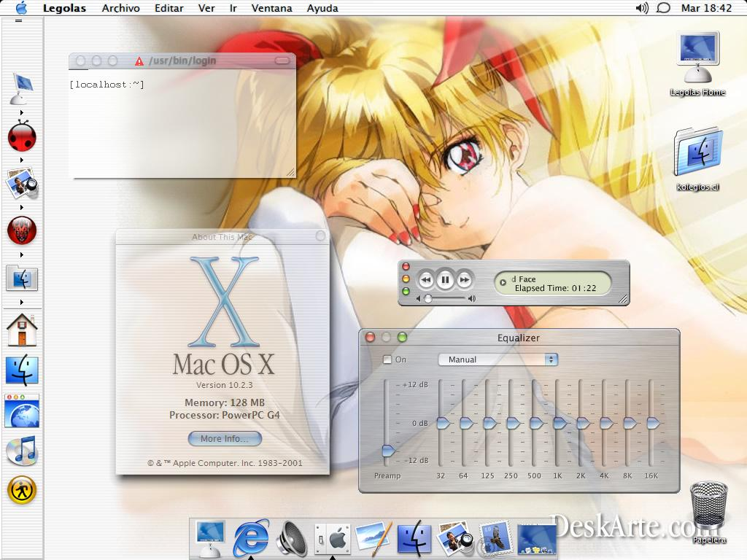747x560 pixels.
Task: Click the Preamp slider handle
Action: [389, 450]
